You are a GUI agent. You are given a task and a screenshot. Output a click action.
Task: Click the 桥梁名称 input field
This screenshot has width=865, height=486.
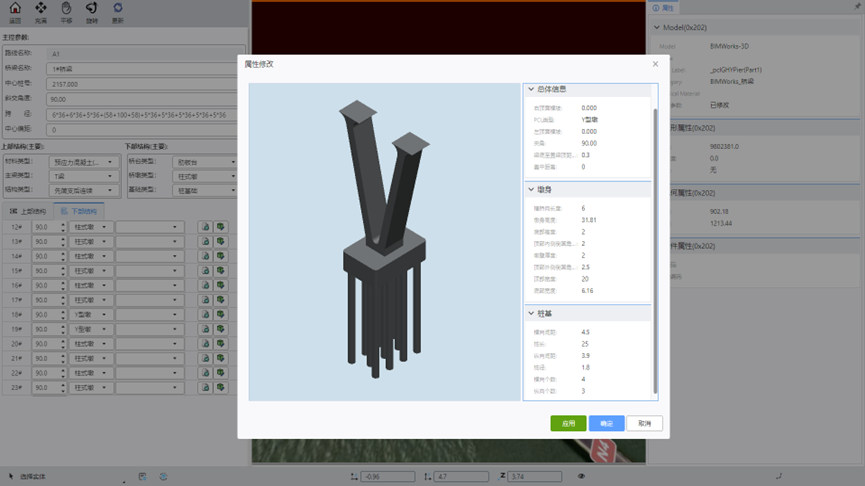pos(146,69)
